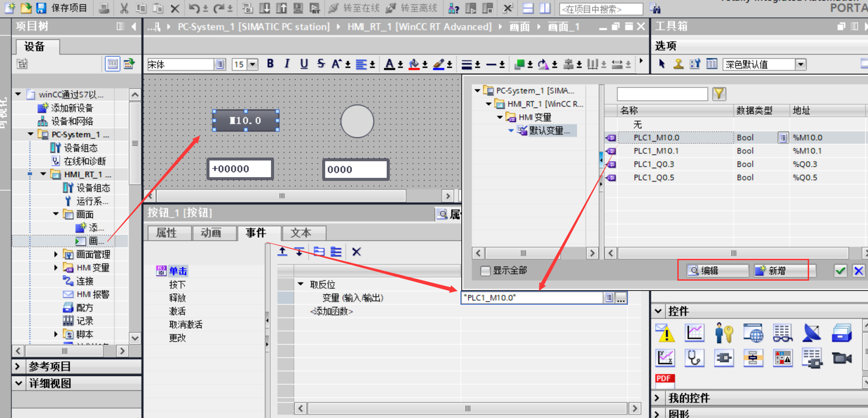The height and width of the screenshot is (418, 868).
Task: Click the tag browser filter text field
Action: (662, 94)
